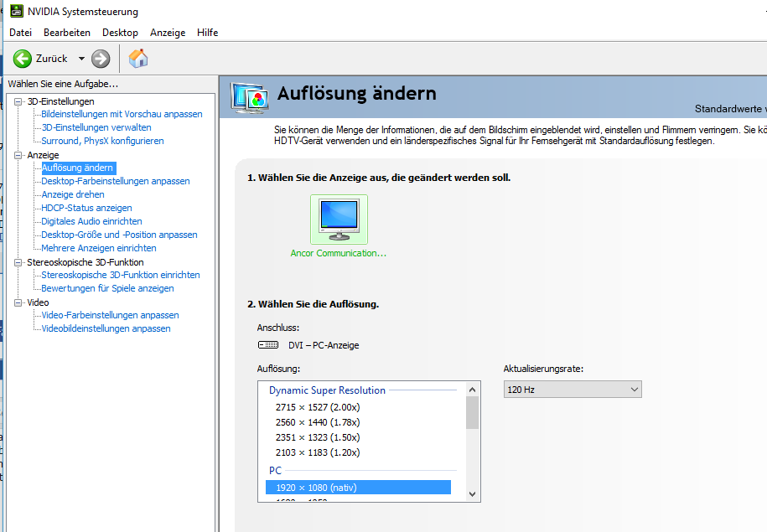Open Mehrere Anzeigen einrichten

tap(99, 248)
